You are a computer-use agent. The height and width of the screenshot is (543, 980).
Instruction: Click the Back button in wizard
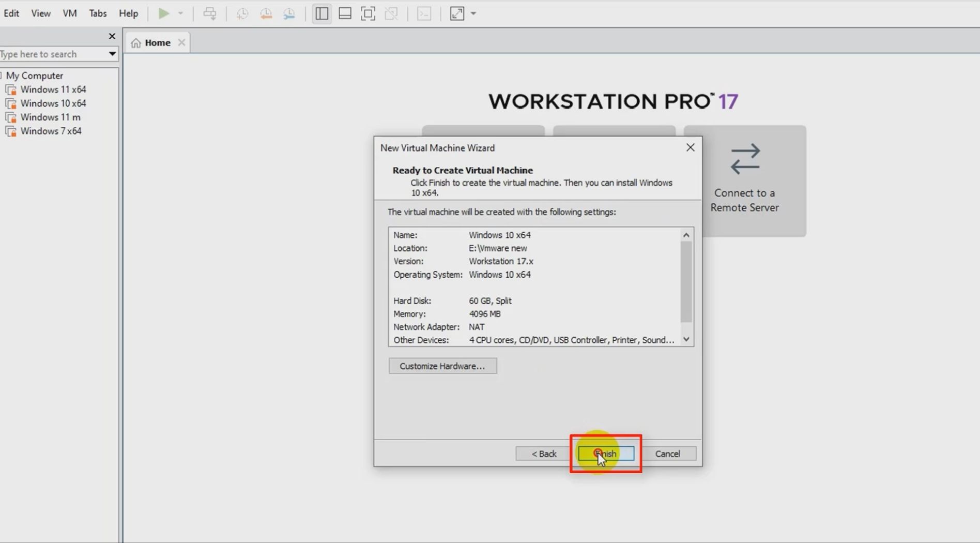click(544, 454)
